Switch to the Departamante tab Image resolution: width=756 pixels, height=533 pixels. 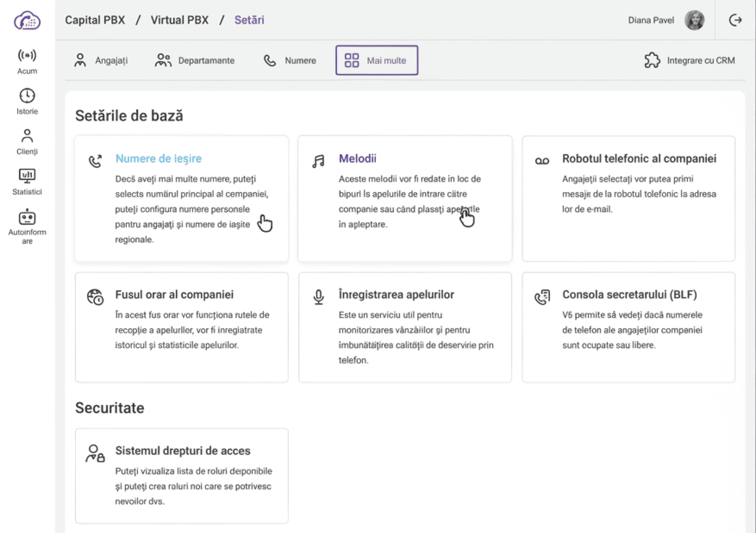tap(195, 60)
